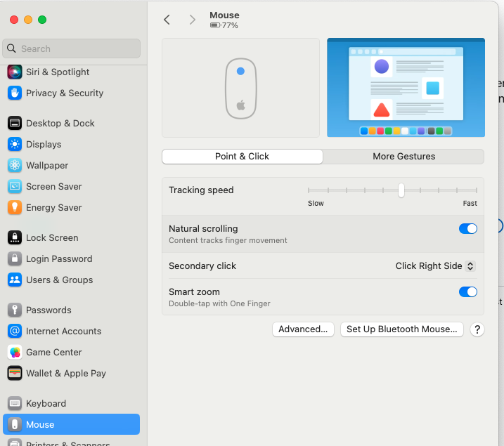Select Passwords label in sidebar
This screenshot has width=504, height=446.
(x=49, y=310)
